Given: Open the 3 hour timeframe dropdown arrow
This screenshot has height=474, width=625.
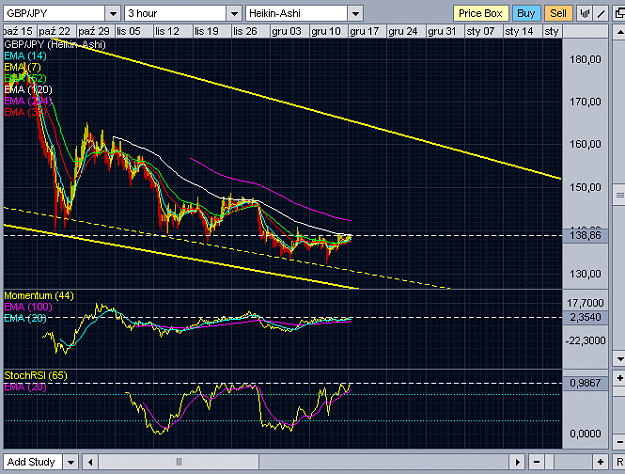Looking at the screenshot, I should tap(234, 14).
